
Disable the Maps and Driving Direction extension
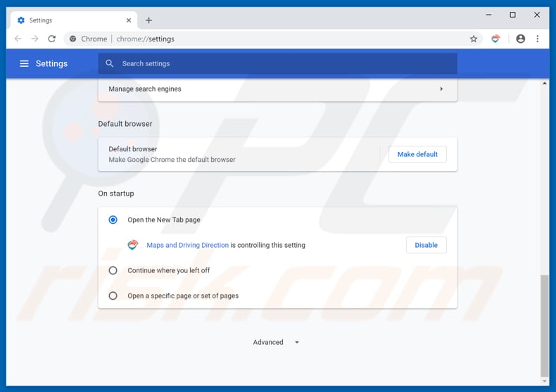426,245
